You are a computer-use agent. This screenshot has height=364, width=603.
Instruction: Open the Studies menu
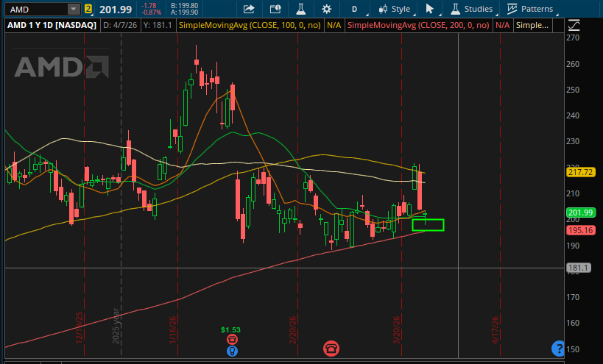coord(472,9)
